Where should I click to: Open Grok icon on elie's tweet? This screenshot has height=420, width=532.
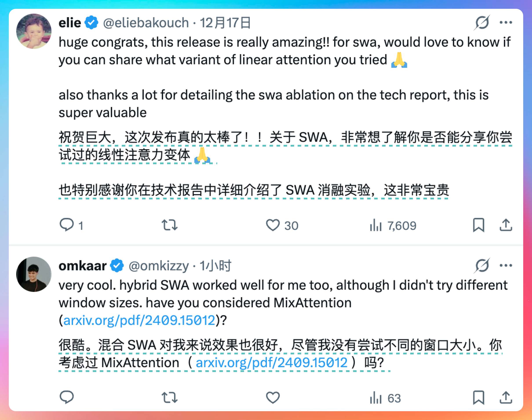pos(482,23)
